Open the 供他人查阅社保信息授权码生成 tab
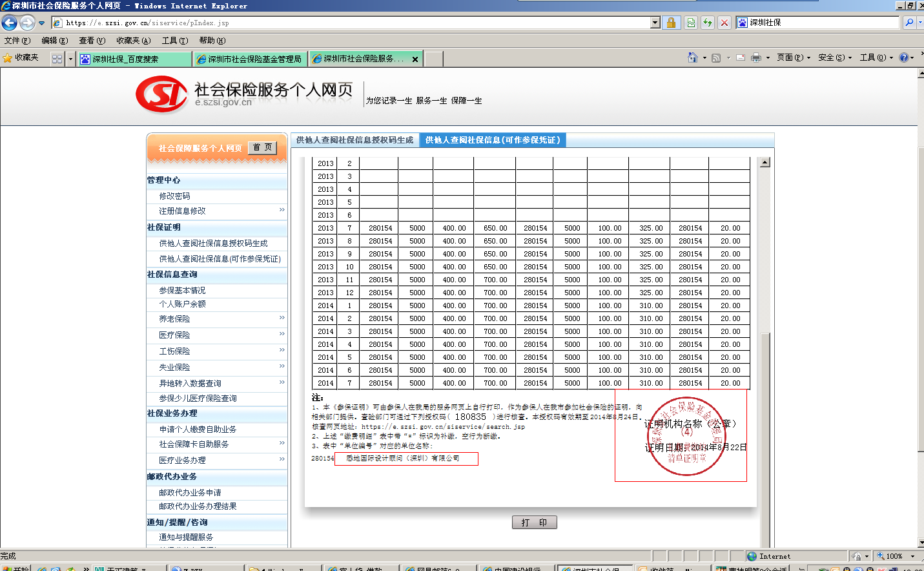The width and height of the screenshot is (924, 571). point(354,140)
